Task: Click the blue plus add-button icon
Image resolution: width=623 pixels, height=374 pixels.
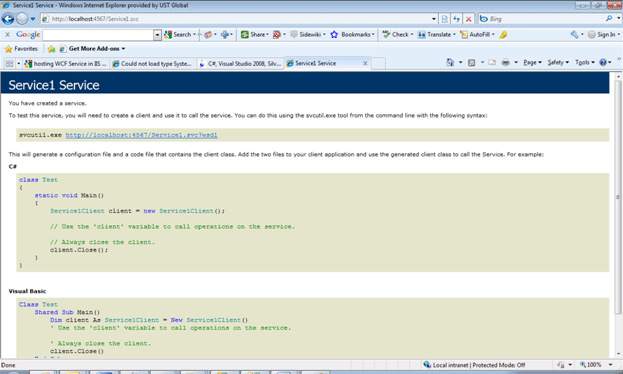Action: tap(225, 35)
